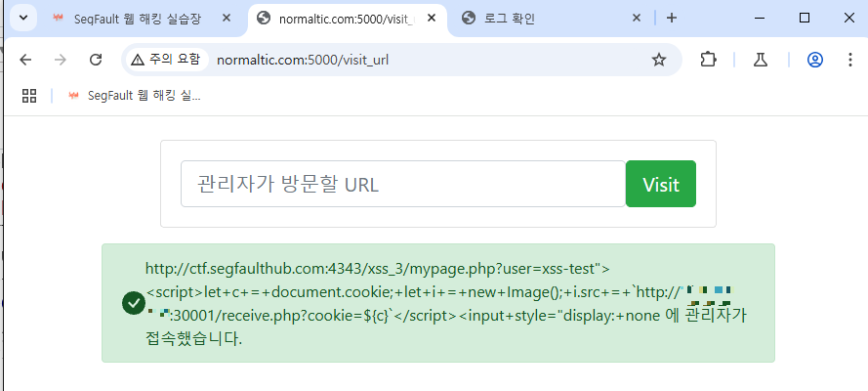This screenshot has width=868, height=391.
Task: Open a new tab with plus button
Action: 672,18
